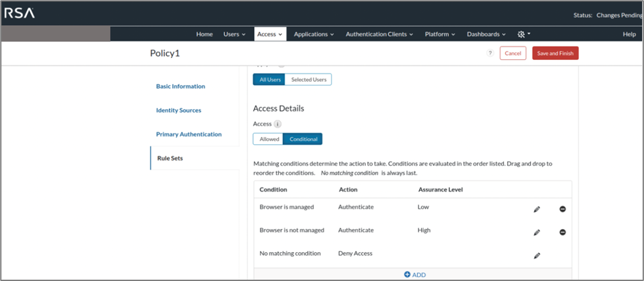This screenshot has width=644, height=281.
Task: Set access to Allowed
Action: [x=269, y=139]
